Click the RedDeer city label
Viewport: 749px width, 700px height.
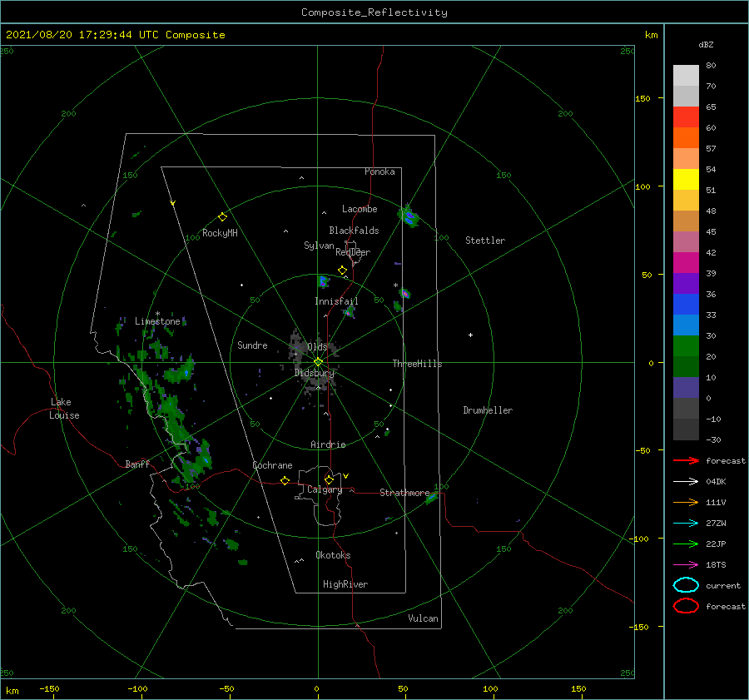(x=353, y=252)
